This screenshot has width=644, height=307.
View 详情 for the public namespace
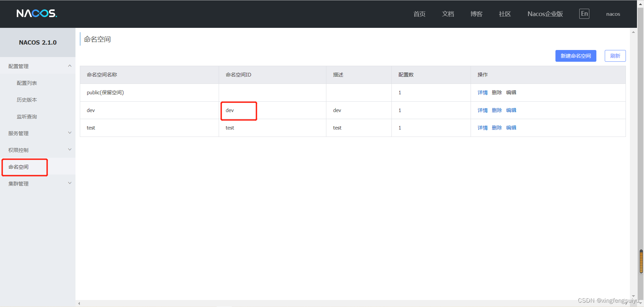coord(482,93)
